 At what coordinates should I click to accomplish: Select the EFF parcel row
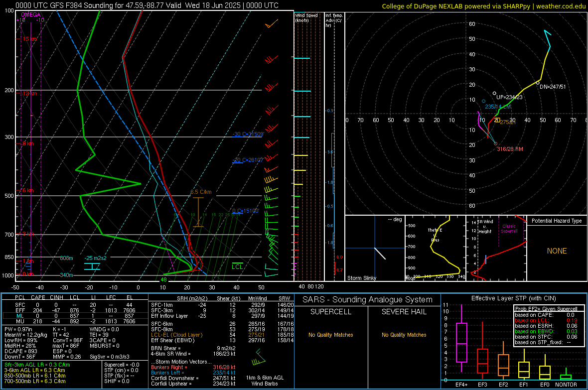[x=75, y=310]
